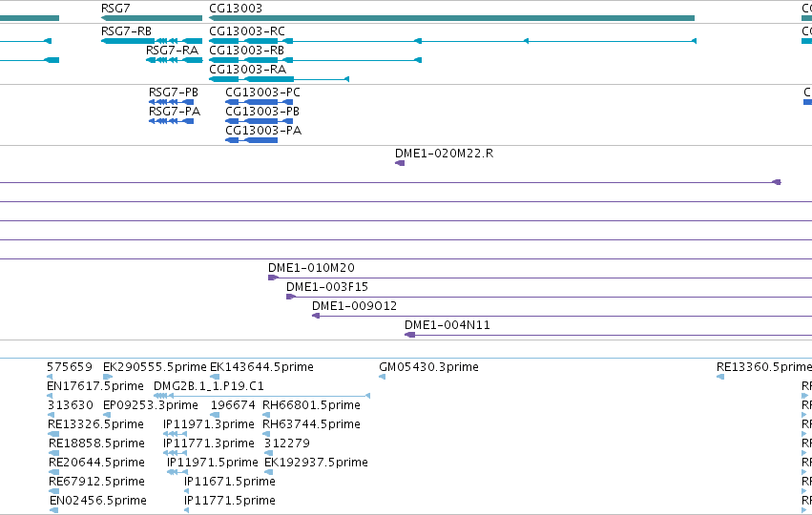Click the DME1-009O12 clone label

[x=354, y=306]
